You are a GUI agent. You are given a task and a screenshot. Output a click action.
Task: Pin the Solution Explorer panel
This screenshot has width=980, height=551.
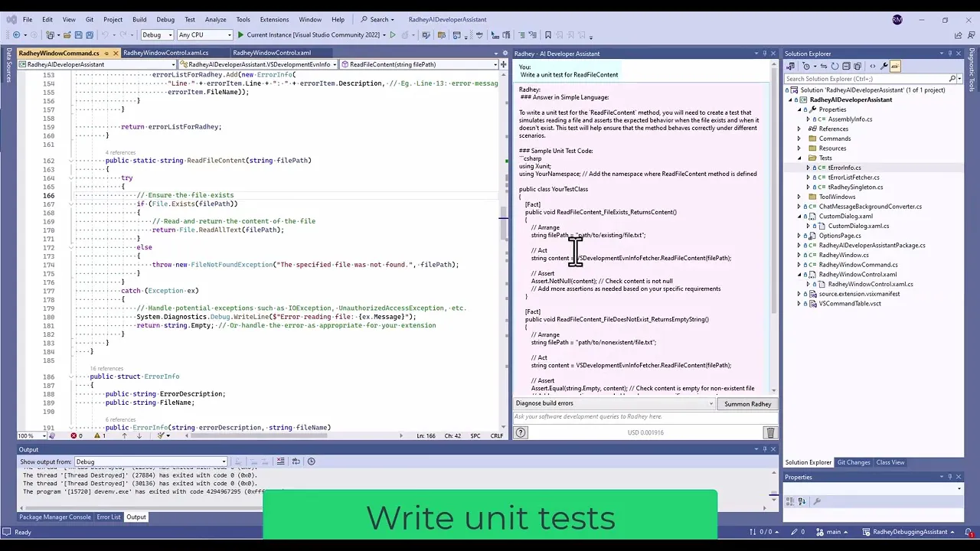[949, 54]
